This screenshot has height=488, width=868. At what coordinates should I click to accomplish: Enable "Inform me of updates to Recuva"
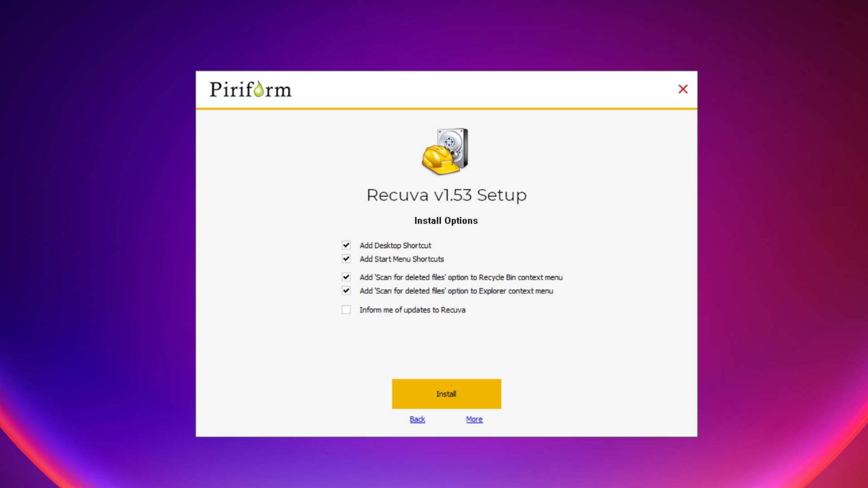coord(346,310)
